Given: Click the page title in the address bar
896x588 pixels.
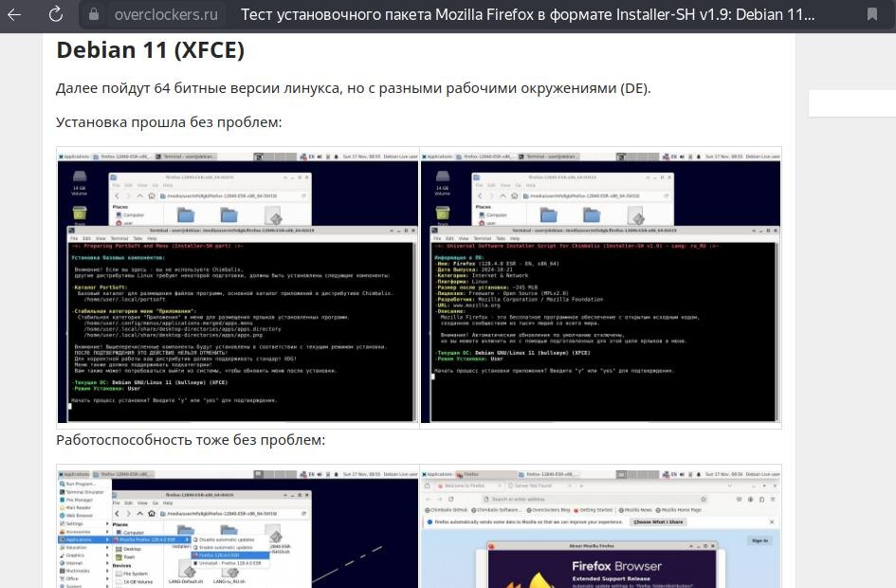Looking at the screenshot, I should point(527,14).
